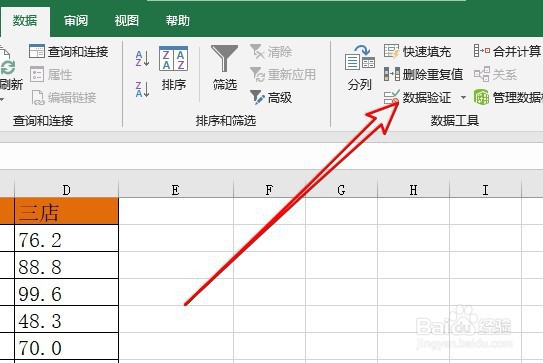Click the formula bar input area

(x=272, y=156)
